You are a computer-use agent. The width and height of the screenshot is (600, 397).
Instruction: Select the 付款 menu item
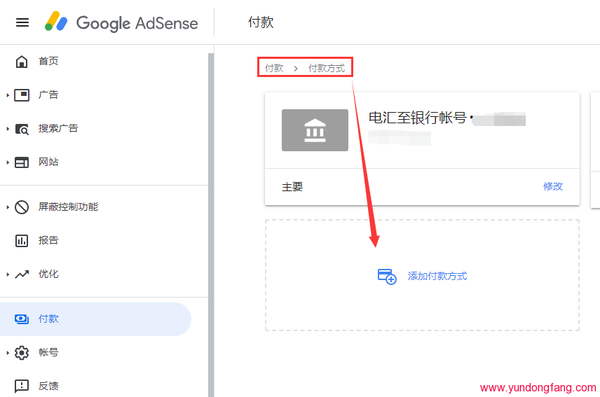click(95, 319)
